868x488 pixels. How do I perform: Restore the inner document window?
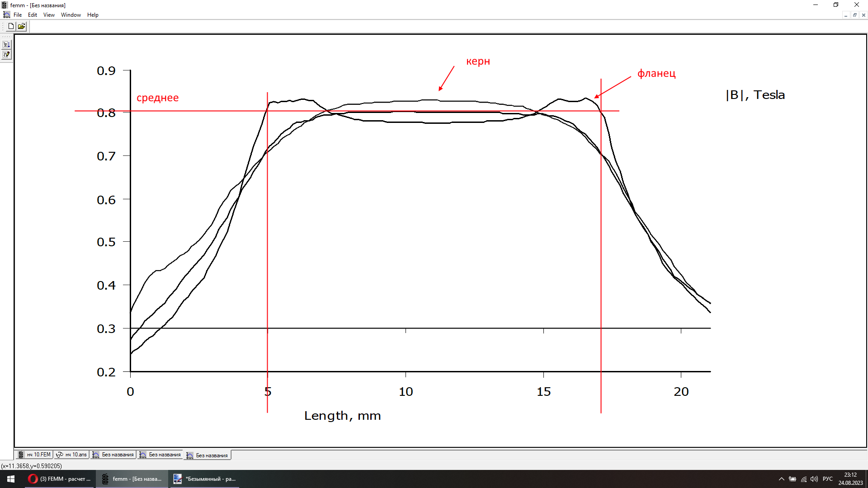(x=854, y=15)
